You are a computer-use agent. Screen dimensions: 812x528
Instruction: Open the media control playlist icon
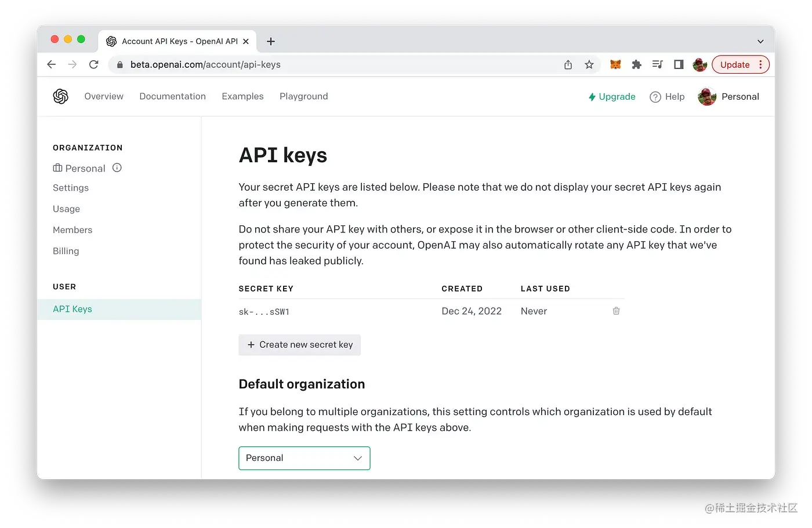pyautogui.click(x=657, y=65)
